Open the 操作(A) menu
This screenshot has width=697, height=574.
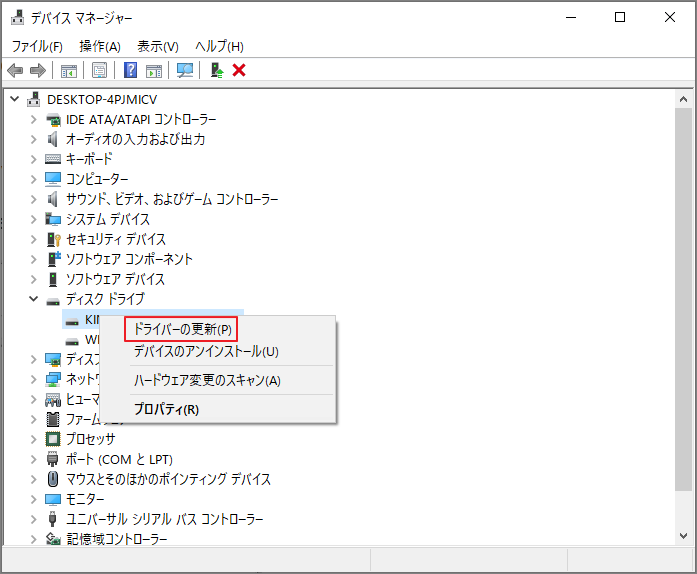100,46
